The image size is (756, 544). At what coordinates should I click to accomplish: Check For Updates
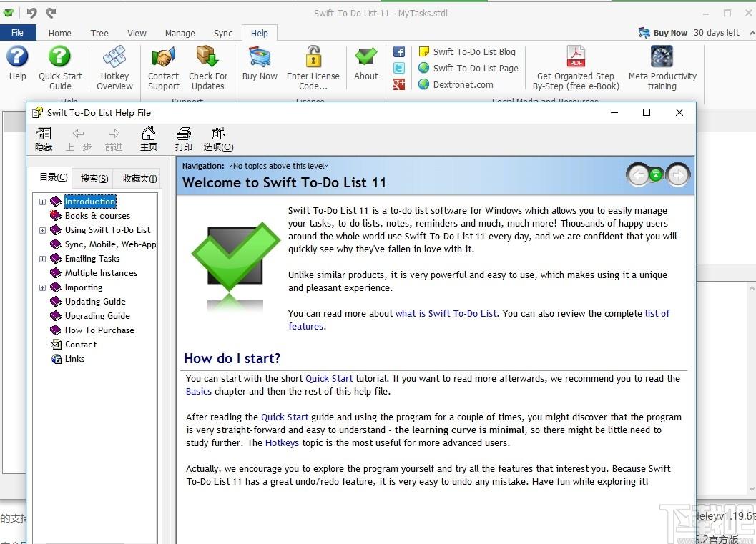(x=208, y=68)
